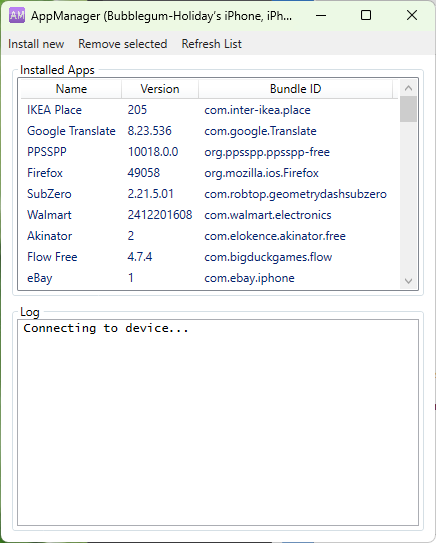Highlight the Akinator app row

pyautogui.click(x=209, y=236)
